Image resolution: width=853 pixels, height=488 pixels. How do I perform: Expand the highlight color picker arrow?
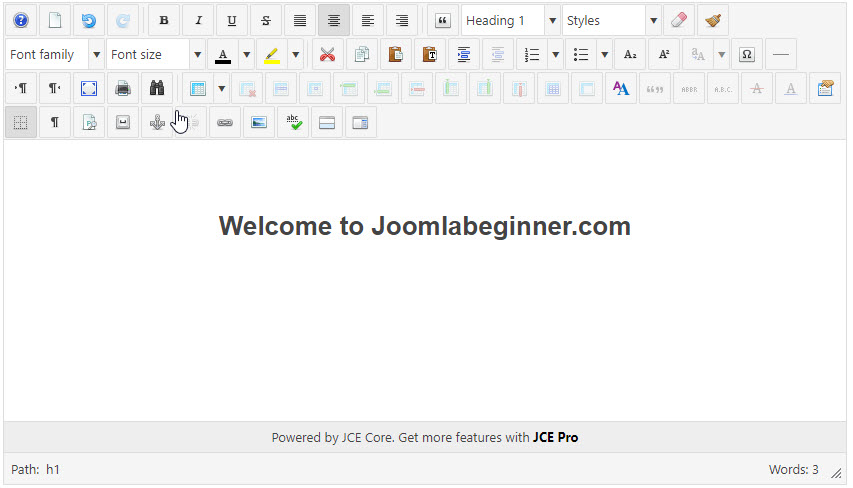295,54
